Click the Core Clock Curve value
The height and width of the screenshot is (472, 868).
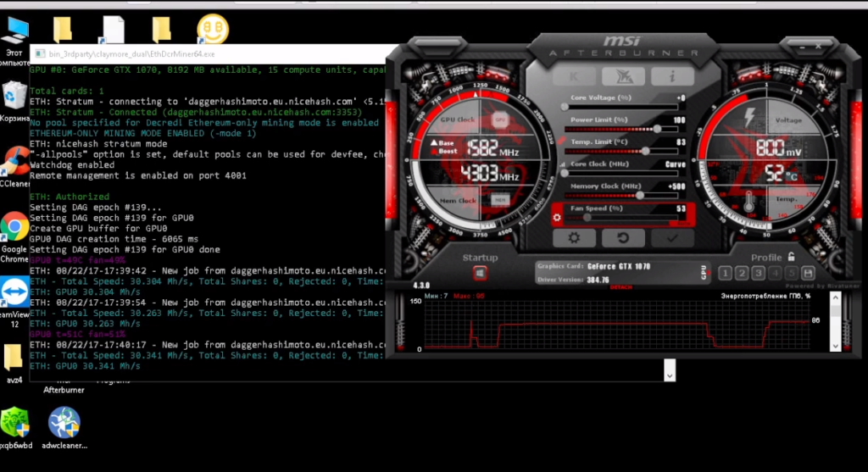tap(675, 164)
